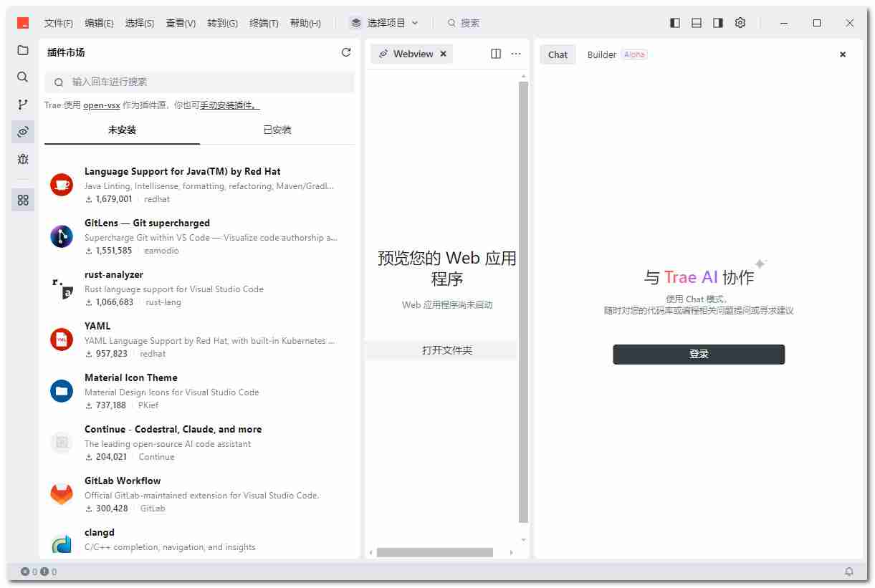Screen dimensions: 875x588
Task: Split the Webview editor panel
Action: [496, 54]
